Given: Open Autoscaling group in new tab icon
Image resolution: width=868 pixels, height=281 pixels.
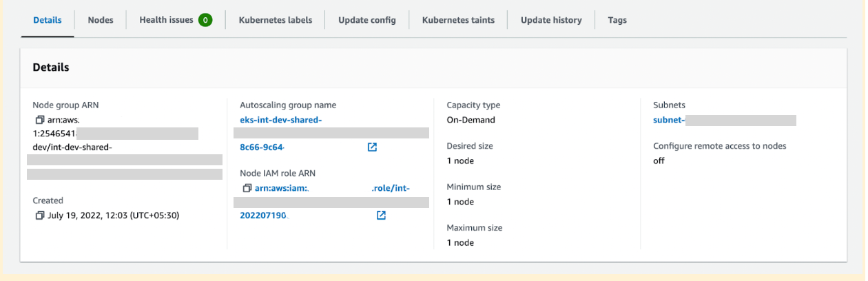Looking at the screenshot, I should pos(372,147).
